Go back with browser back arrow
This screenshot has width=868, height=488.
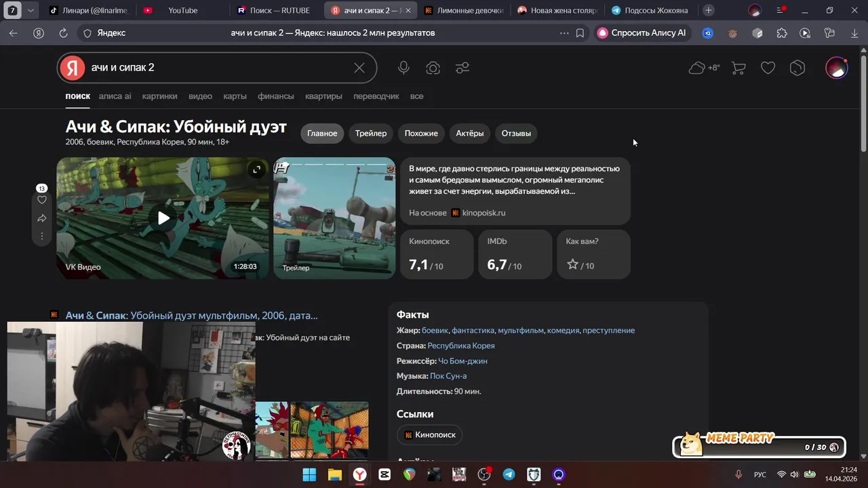tap(14, 33)
